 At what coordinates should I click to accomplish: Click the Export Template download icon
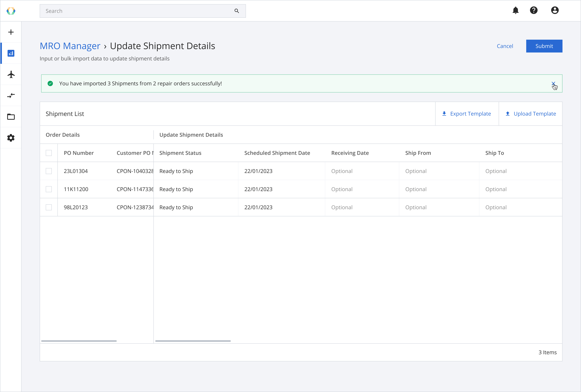[444, 113]
